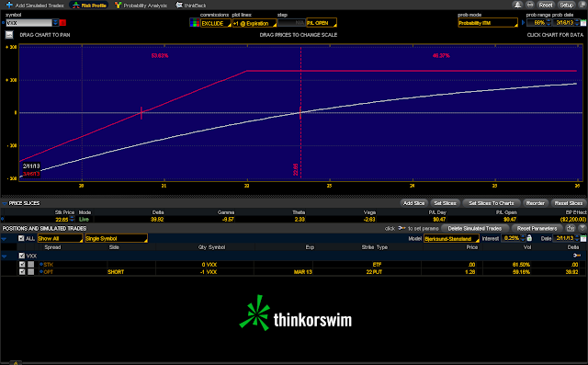Open the prob mode Probability ITM dropdown

click(488, 23)
